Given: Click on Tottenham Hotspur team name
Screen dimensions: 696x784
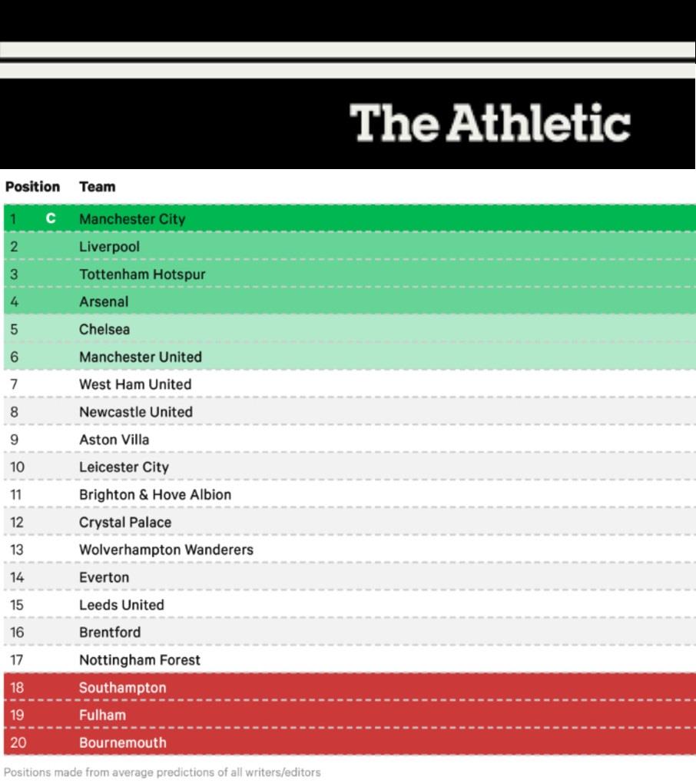Looking at the screenshot, I should pos(142,274).
